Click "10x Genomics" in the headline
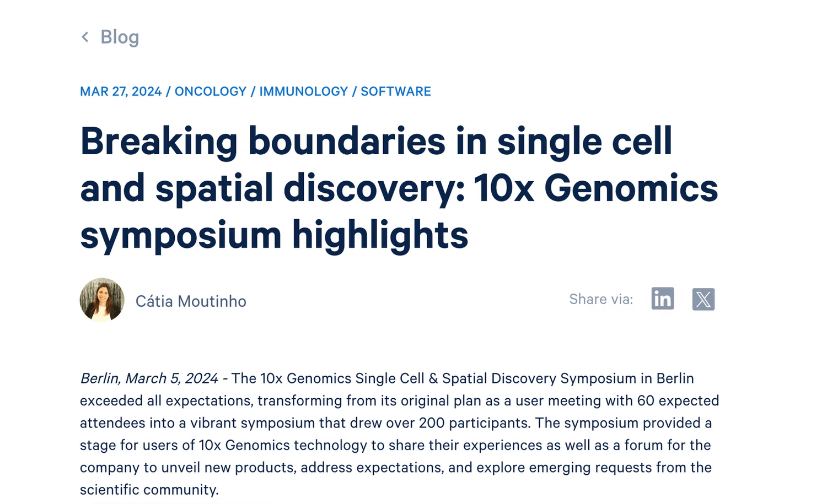The image size is (827, 504). (x=595, y=188)
